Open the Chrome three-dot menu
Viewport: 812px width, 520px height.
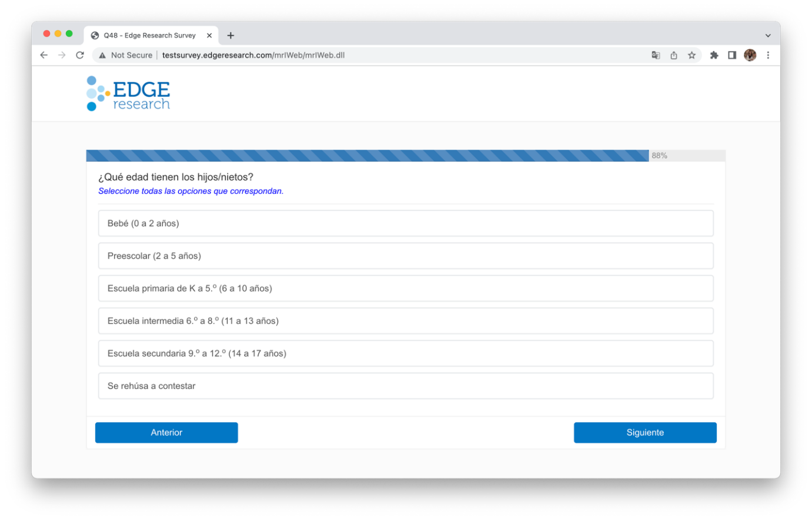point(768,55)
